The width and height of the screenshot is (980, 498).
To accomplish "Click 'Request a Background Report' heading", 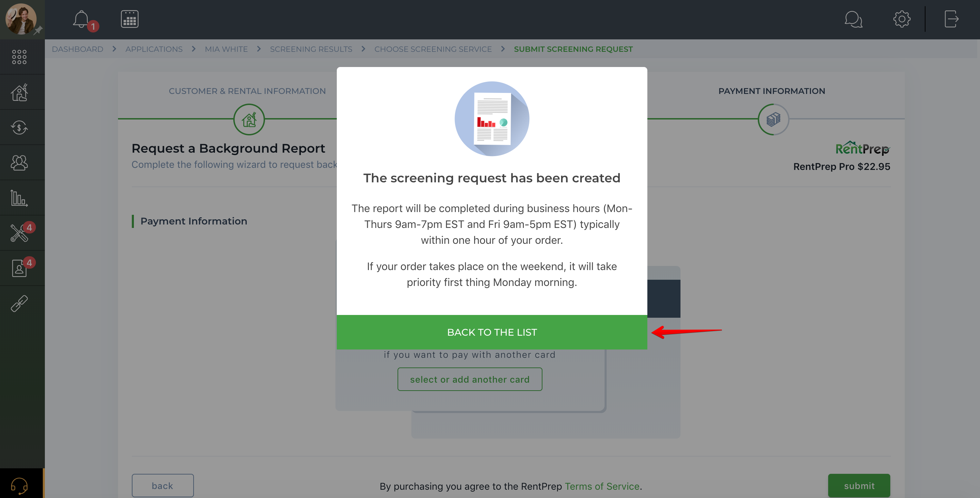I will pyautogui.click(x=228, y=148).
